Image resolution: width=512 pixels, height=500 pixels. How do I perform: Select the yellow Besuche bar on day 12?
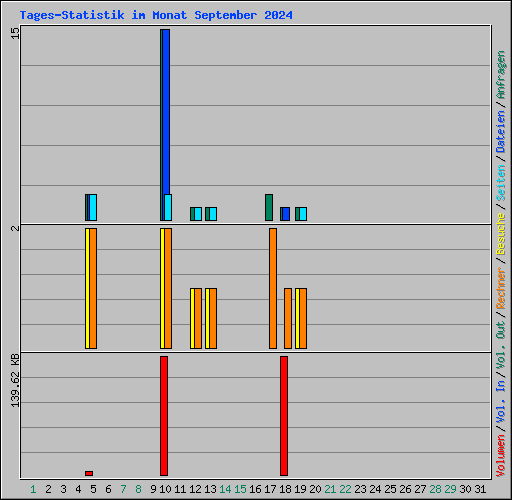(x=192, y=318)
